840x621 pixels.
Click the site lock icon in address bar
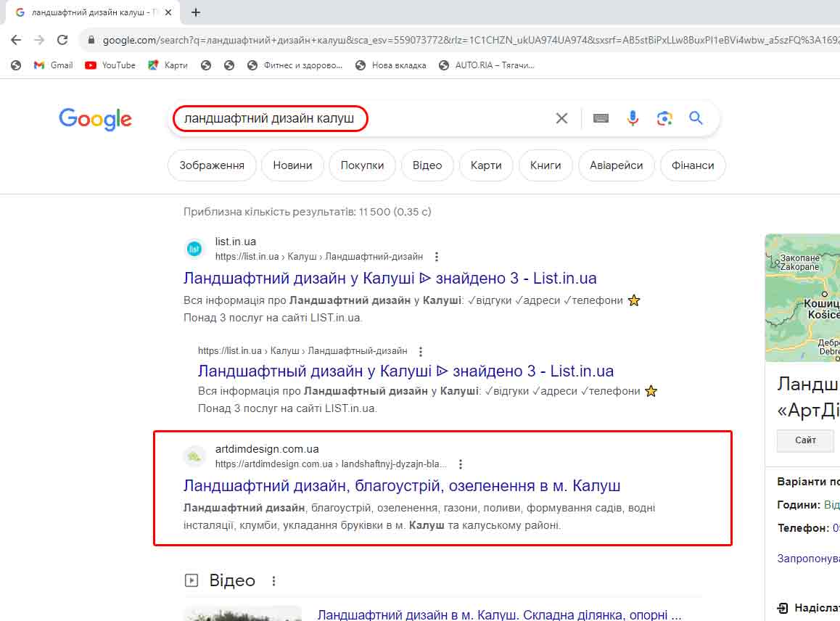(91, 40)
